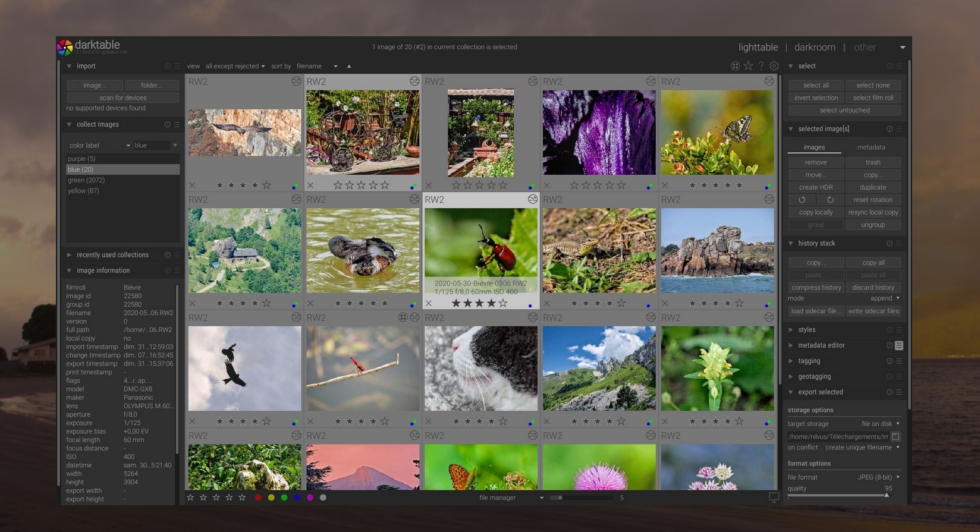Rotate selected image counterclockwise
This screenshot has width=980, height=532.
[802, 200]
